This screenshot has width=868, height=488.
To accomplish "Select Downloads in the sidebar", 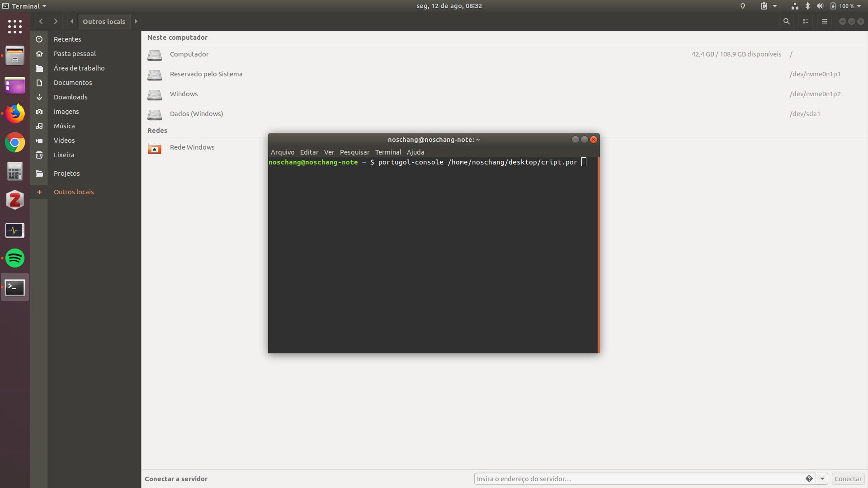I will 71,97.
